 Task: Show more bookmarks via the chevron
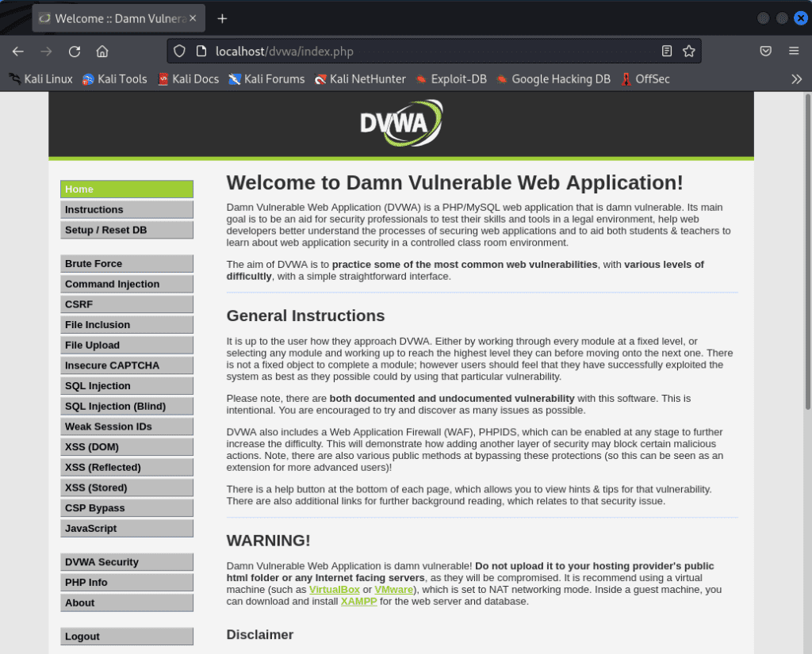tap(796, 79)
